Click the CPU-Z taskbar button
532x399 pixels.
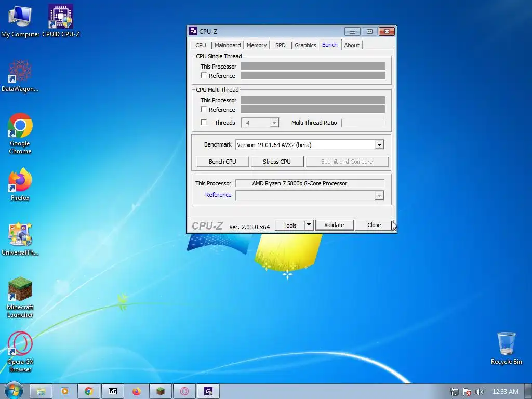pos(208,392)
